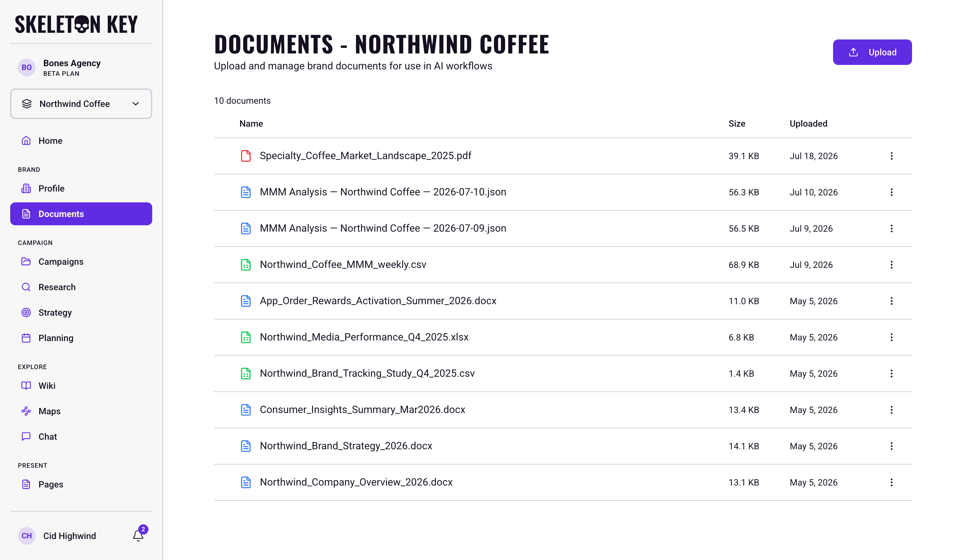Click the Name column header
This screenshot has height=560, width=963.
[x=251, y=124]
